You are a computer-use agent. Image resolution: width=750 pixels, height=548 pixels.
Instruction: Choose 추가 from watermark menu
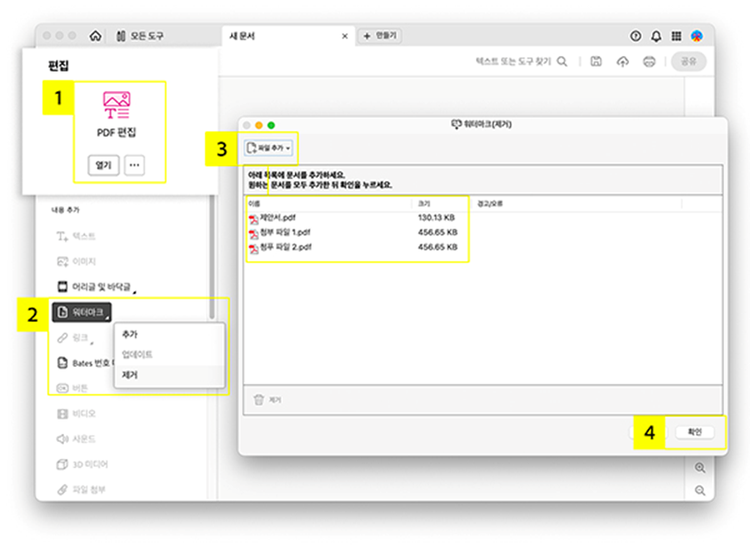(169, 335)
